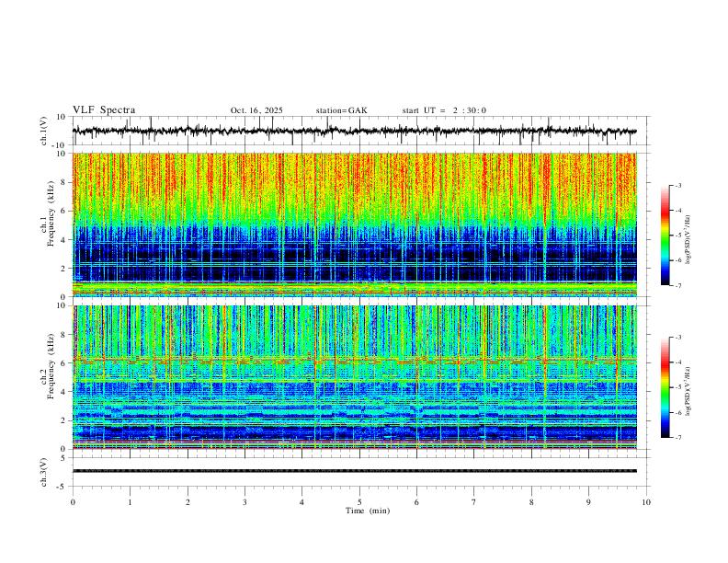
Task: Click the time axis tick label '0'
Action: coord(73,502)
